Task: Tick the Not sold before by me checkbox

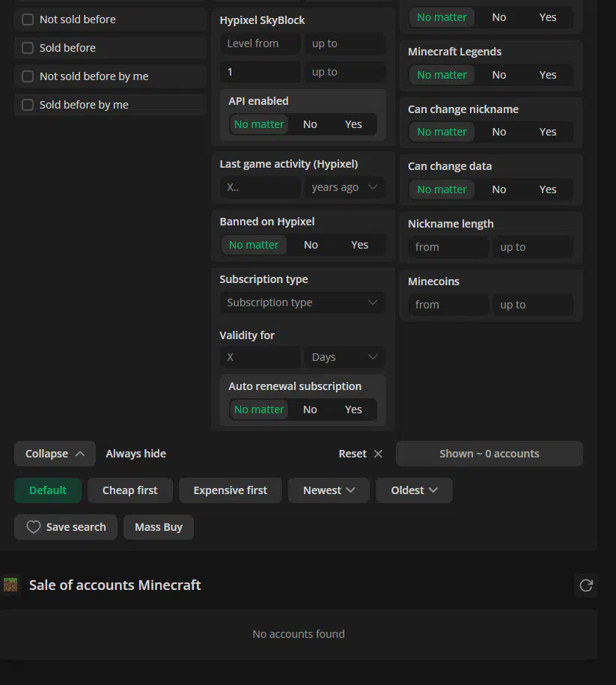Action: pyautogui.click(x=28, y=76)
